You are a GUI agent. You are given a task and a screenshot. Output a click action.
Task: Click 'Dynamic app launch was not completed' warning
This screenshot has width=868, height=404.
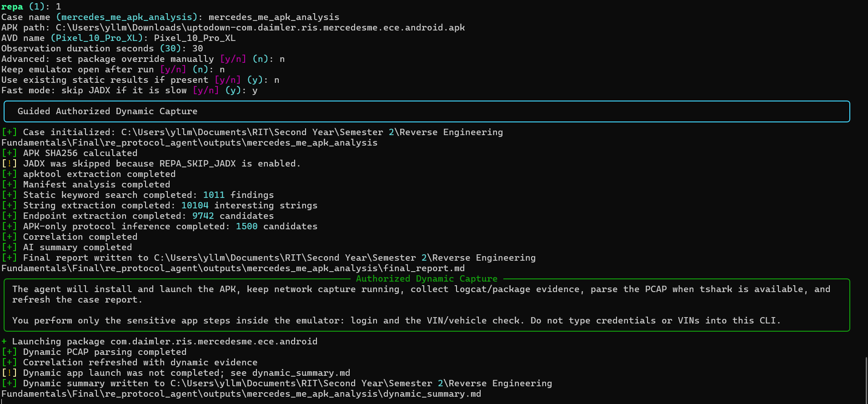coord(176,373)
